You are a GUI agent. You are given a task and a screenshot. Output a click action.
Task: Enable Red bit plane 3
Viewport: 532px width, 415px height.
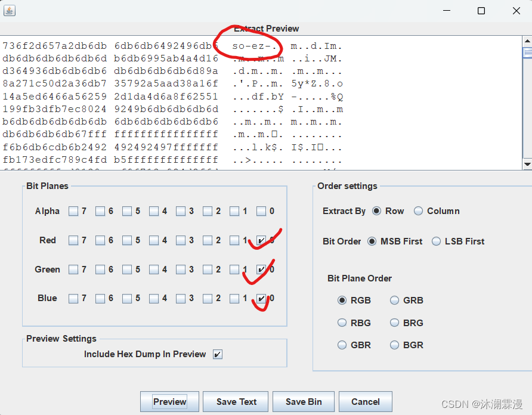coord(181,240)
